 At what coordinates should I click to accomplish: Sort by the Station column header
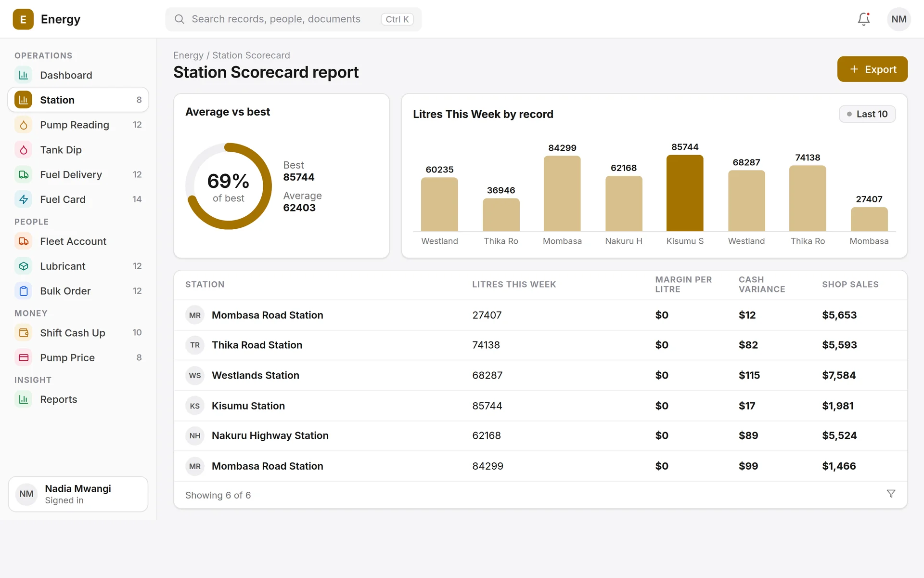coord(205,285)
